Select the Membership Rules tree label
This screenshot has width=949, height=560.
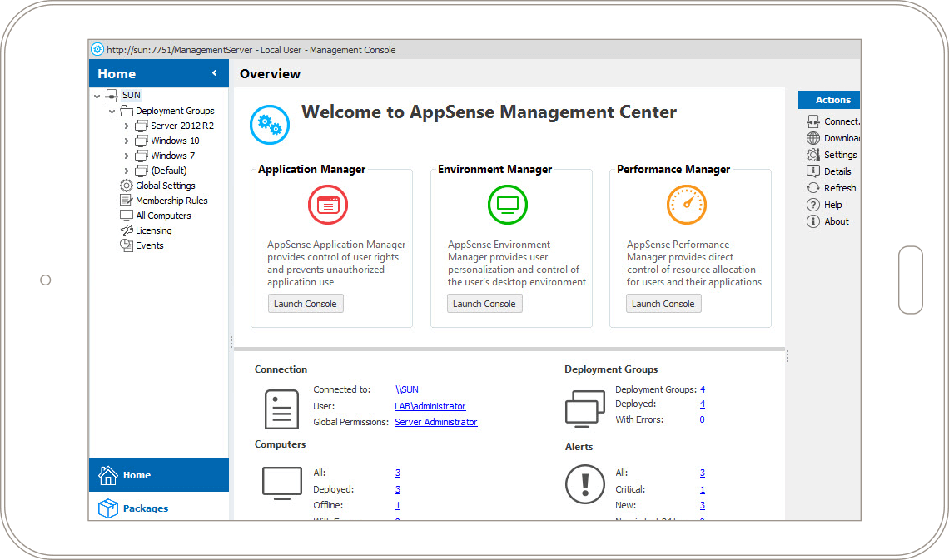171,201
